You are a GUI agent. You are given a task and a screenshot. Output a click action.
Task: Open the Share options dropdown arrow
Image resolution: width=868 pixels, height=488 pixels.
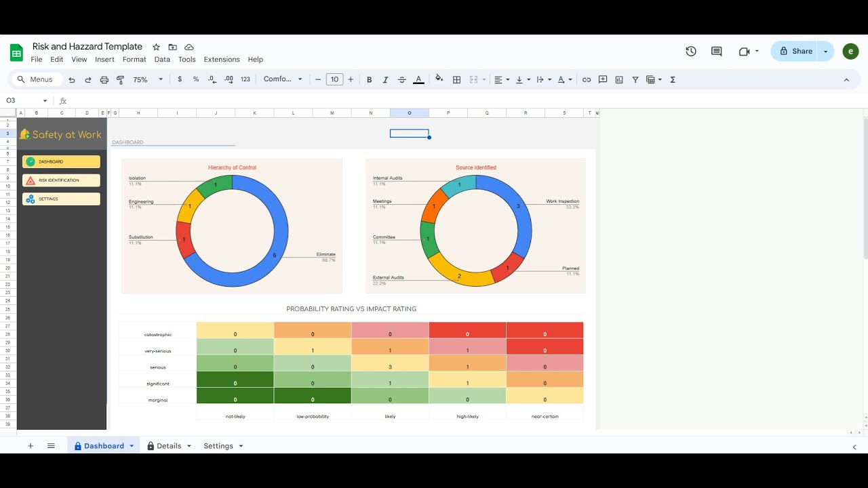click(x=826, y=51)
